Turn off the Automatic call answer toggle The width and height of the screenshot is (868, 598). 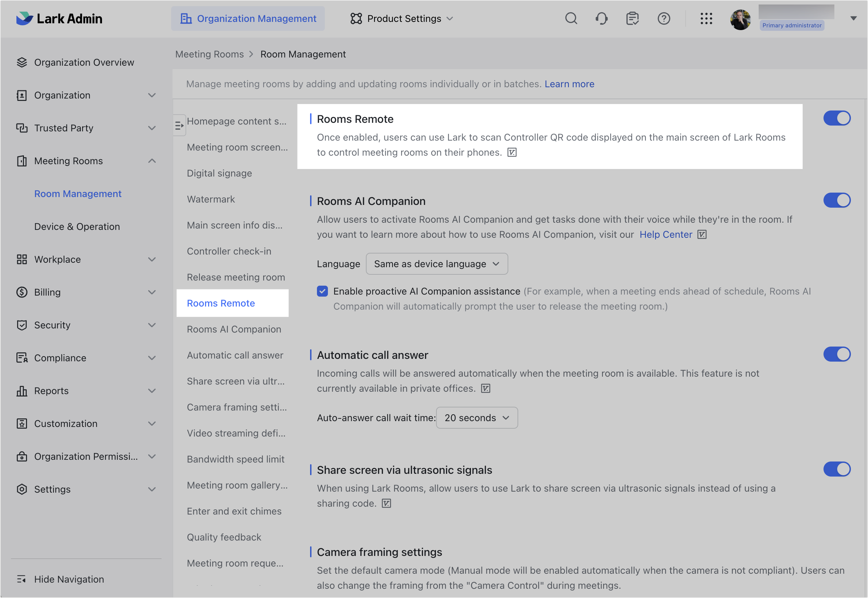(x=837, y=354)
